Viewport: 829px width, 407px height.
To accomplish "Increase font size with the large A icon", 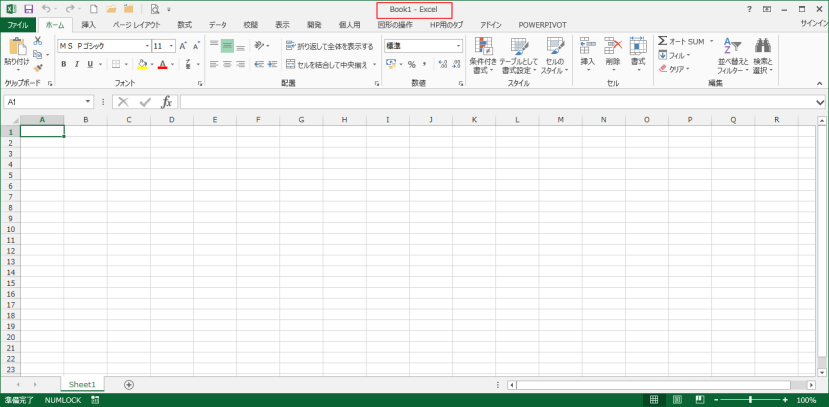I will click(182, 47).
